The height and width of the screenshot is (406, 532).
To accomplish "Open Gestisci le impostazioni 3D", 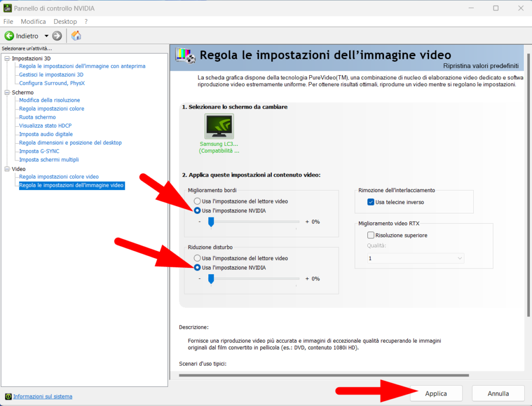I will [51, 75].
